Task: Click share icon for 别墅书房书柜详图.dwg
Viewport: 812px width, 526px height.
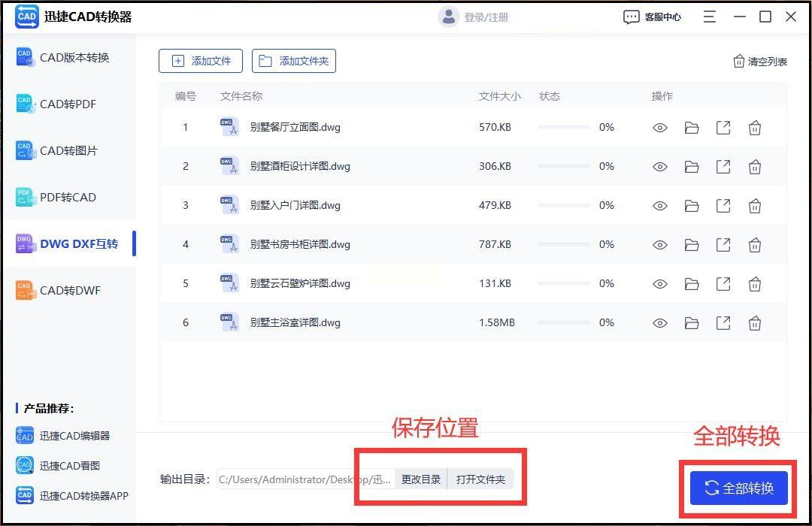Action: pyautogui.click(x=723, y=245)
